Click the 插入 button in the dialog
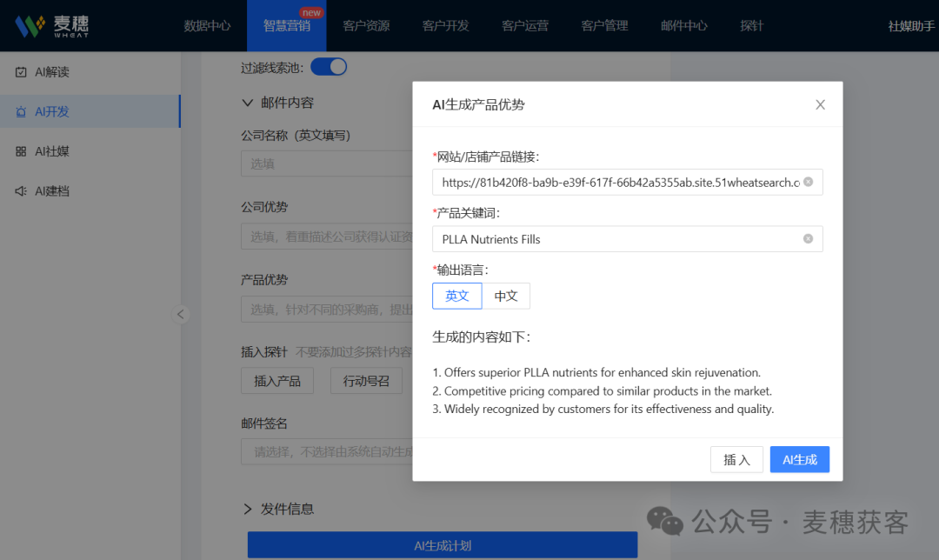 [x=736, y=459]
